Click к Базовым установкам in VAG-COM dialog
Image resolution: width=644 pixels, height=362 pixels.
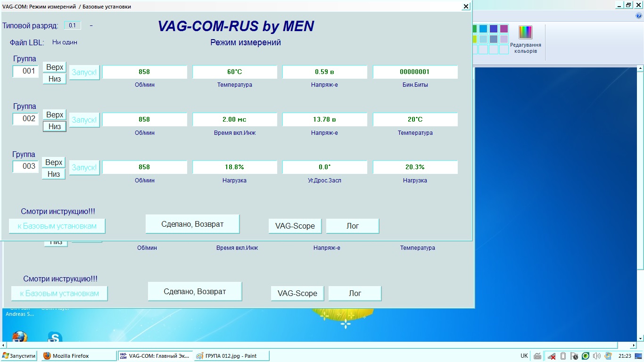(57, 226)
